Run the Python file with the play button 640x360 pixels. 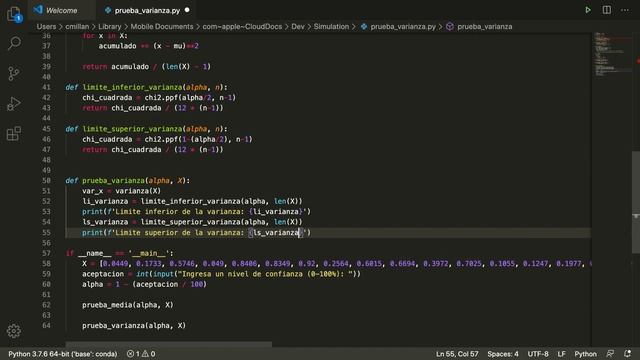[588, 10]
